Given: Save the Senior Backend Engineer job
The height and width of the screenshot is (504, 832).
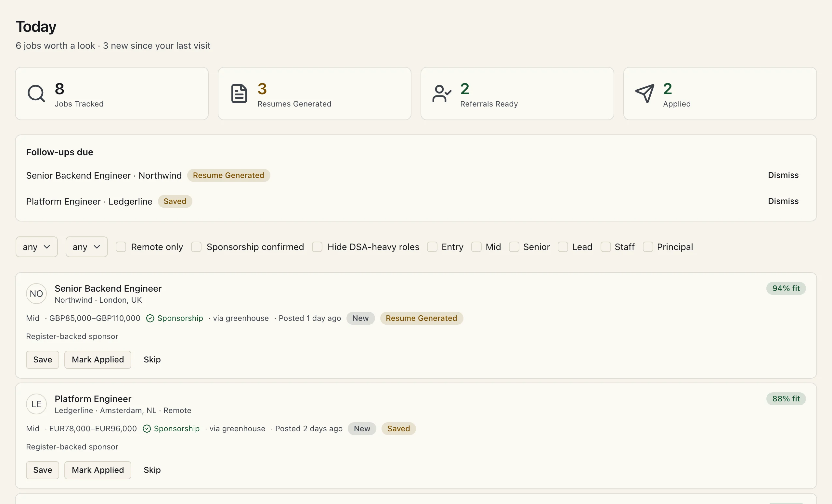Looking at the screenshot, I should [x=43, y=359].
